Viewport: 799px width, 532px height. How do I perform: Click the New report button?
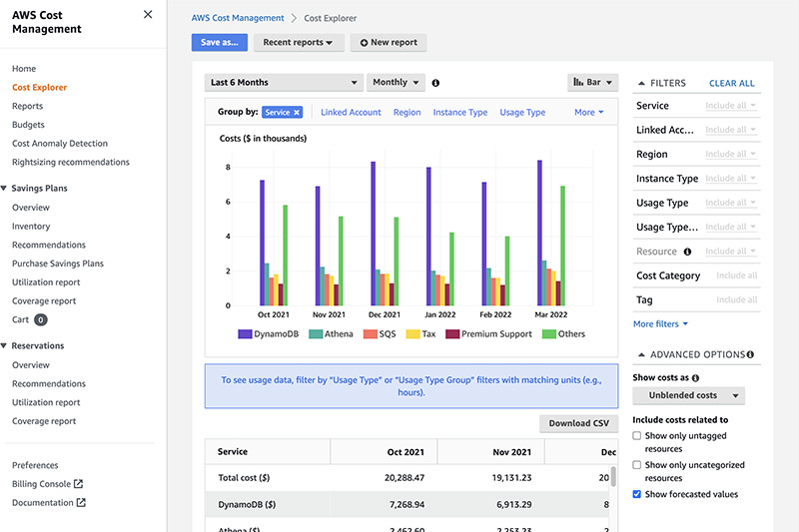[389, 43]
